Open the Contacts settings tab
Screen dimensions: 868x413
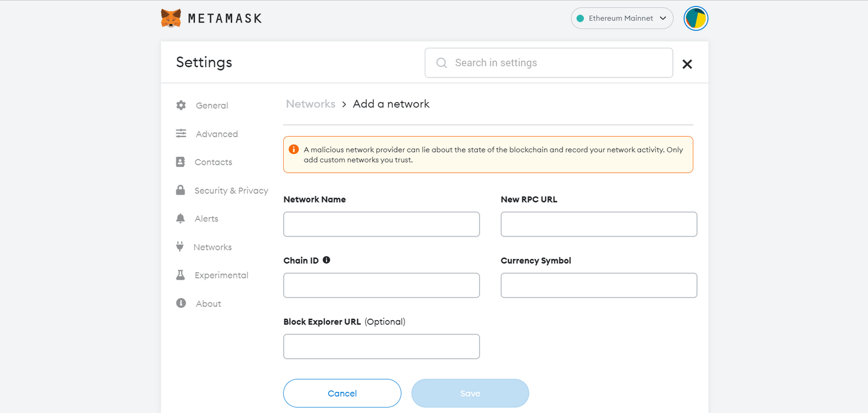click(213, 162)
